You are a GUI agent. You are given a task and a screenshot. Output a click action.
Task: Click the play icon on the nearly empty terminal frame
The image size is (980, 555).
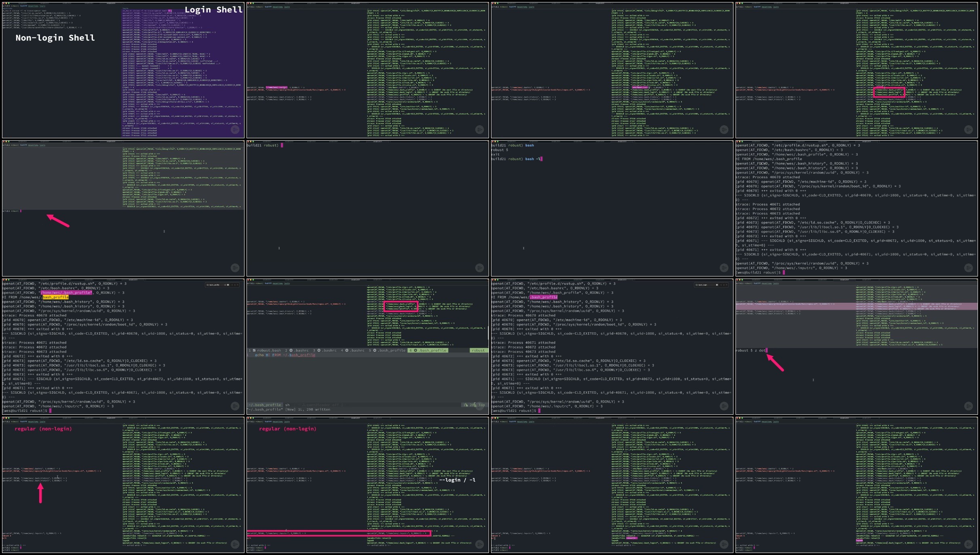coord(479,268)
